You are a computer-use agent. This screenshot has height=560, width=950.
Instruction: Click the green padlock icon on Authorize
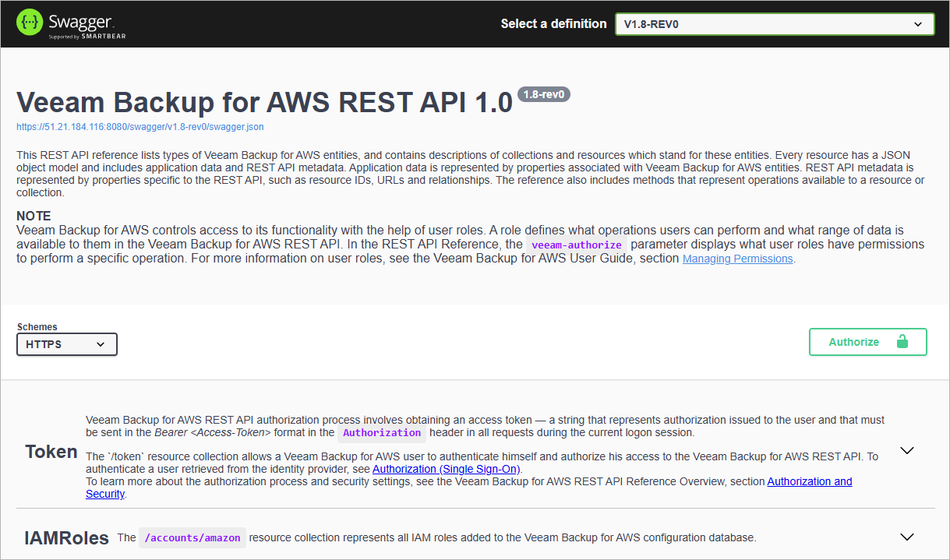902,341
